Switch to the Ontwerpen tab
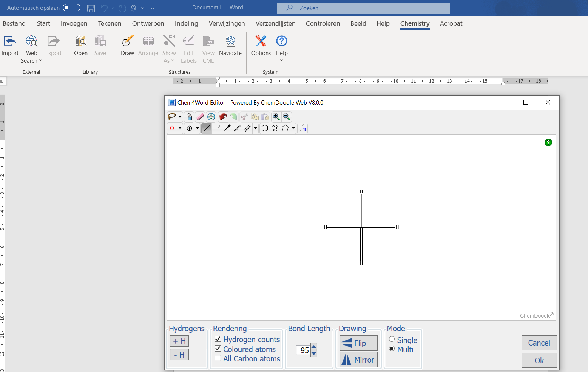 pos(148,23)
